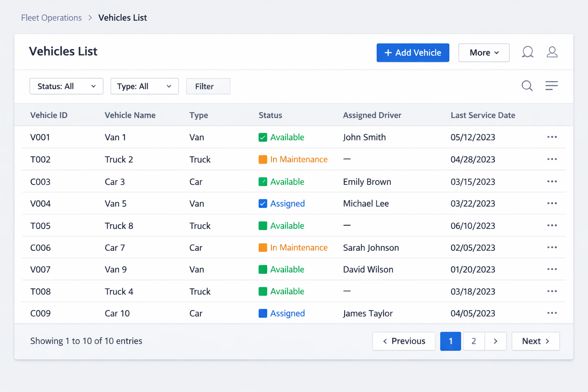Toggle the Assigned checkbox for Van 5

click(x=263, y=204)
